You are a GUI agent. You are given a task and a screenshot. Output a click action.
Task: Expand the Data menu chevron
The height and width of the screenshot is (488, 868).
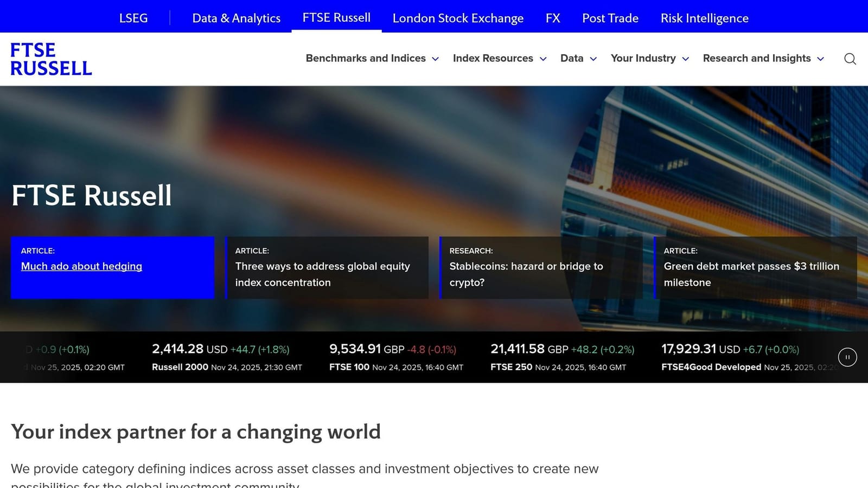click(x=593, y=59)
